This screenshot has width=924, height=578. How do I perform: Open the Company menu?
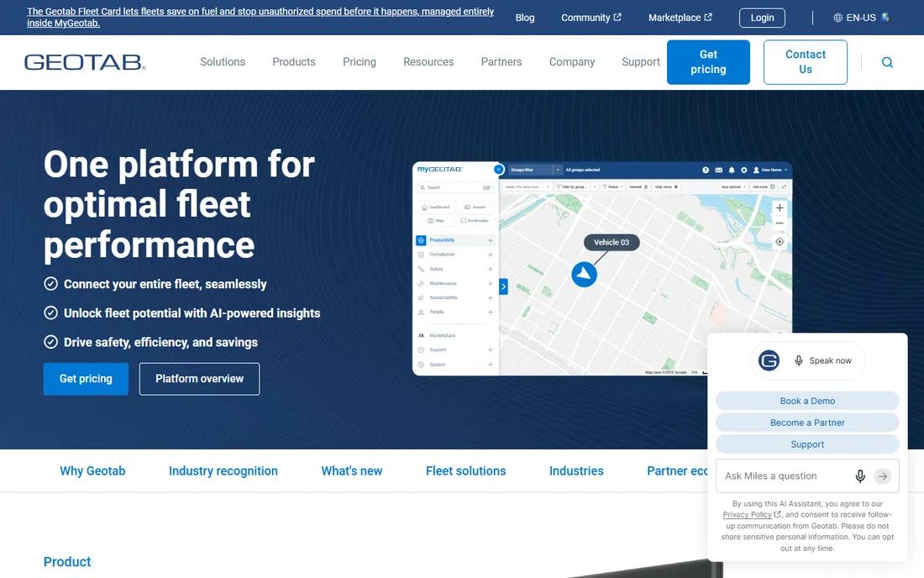coord(571,62)
